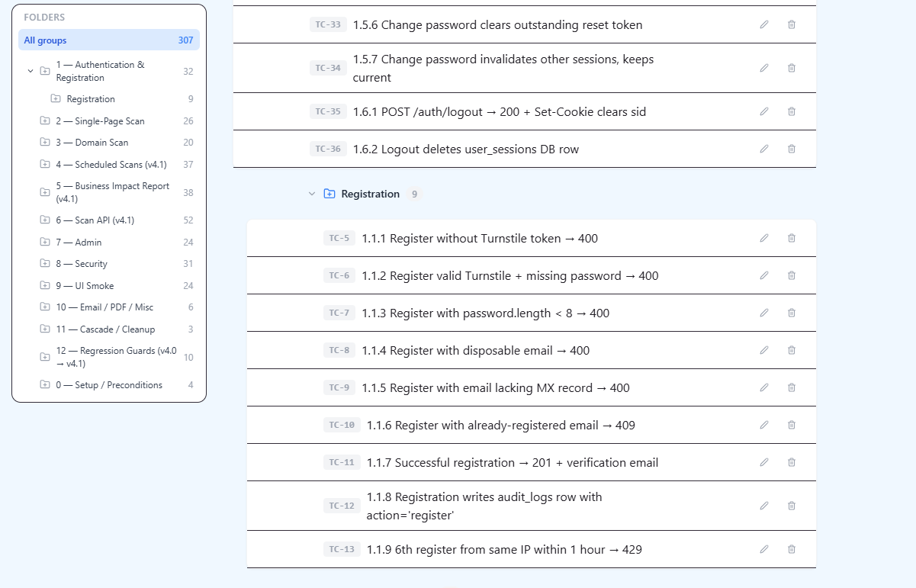
Task: Edit TC-10 already-registered email case
Action: click(x=764, y=425)
